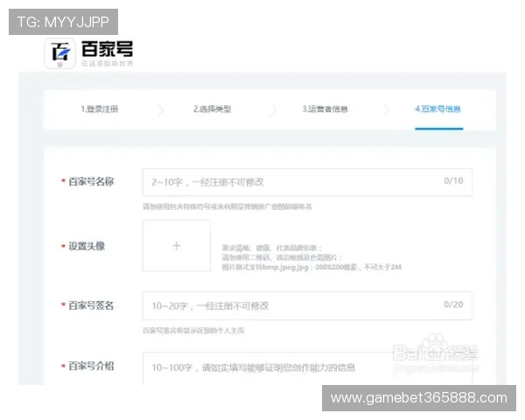Screen dimensions: 525x420
Task: Click the 百家号签名 field label
Action: coord(91,305)
